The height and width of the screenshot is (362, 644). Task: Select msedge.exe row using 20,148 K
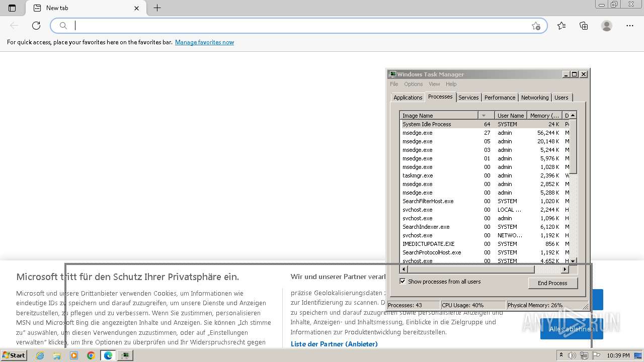tap(485, 141)
